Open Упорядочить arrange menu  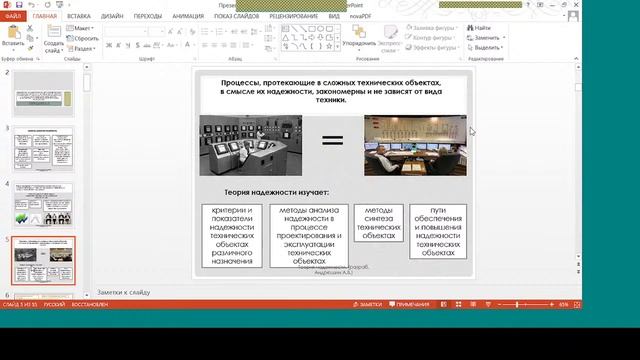359,38
